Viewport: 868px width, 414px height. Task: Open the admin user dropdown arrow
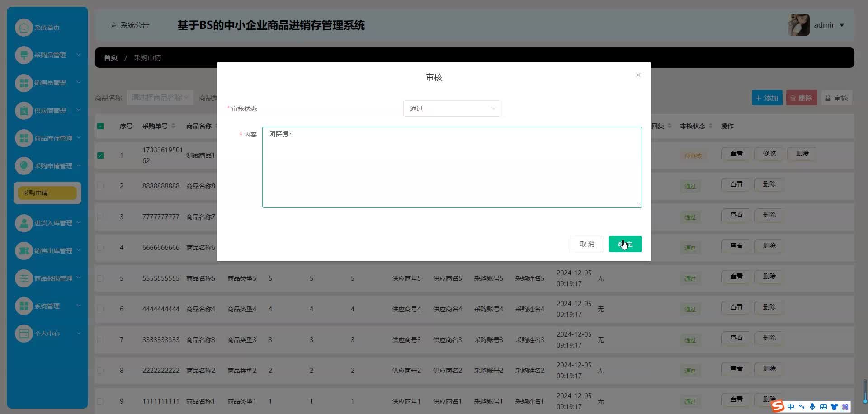[842, 25]
